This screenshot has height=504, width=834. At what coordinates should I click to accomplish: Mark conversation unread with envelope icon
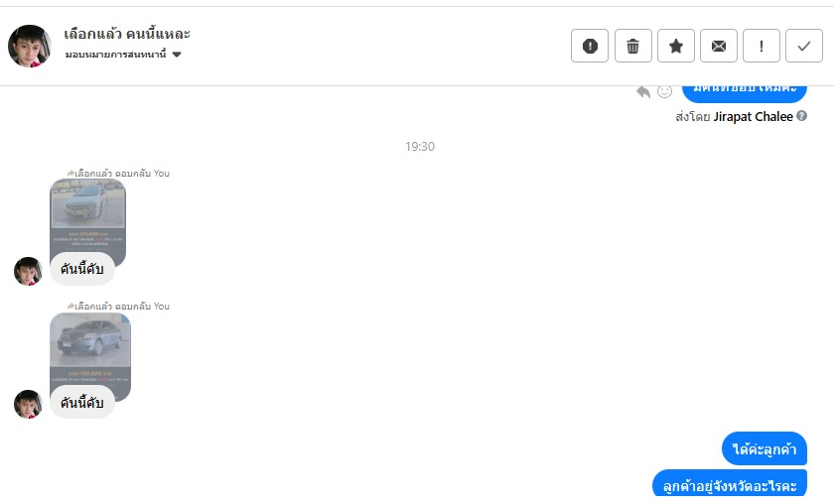click(x=718, y=46)
